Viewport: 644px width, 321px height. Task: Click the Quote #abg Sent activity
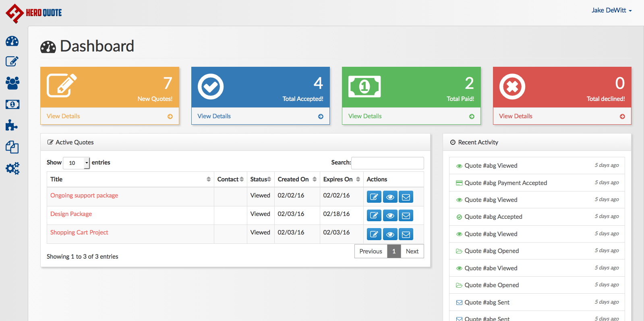[x=537, y=302]
